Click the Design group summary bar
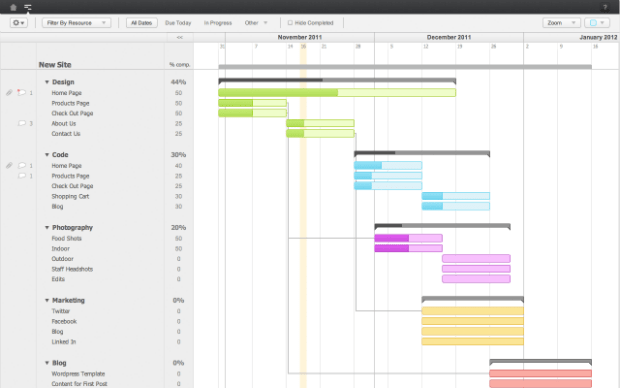 click(x=337, y=81)
